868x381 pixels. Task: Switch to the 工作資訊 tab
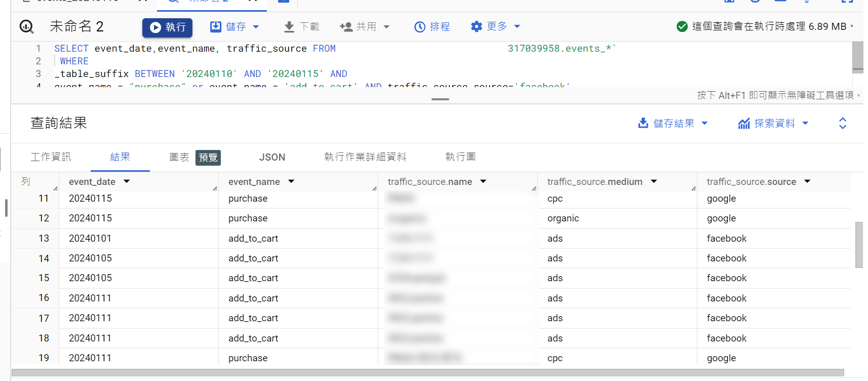(51, 157)
